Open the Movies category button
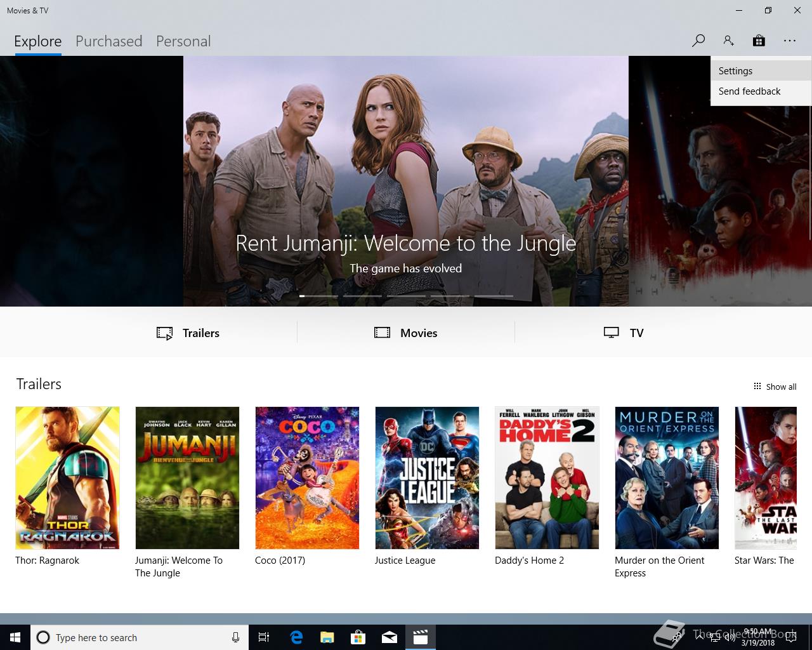 pos(406,333)
